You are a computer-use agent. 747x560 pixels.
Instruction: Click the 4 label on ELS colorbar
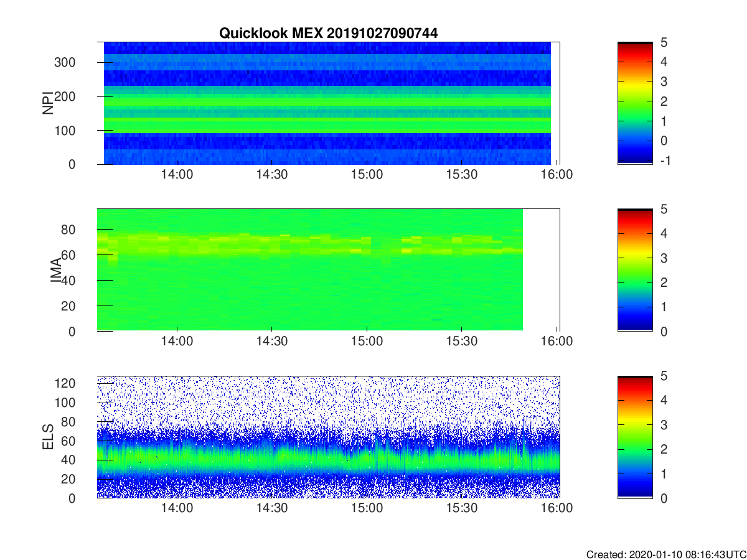click(664, 400)
